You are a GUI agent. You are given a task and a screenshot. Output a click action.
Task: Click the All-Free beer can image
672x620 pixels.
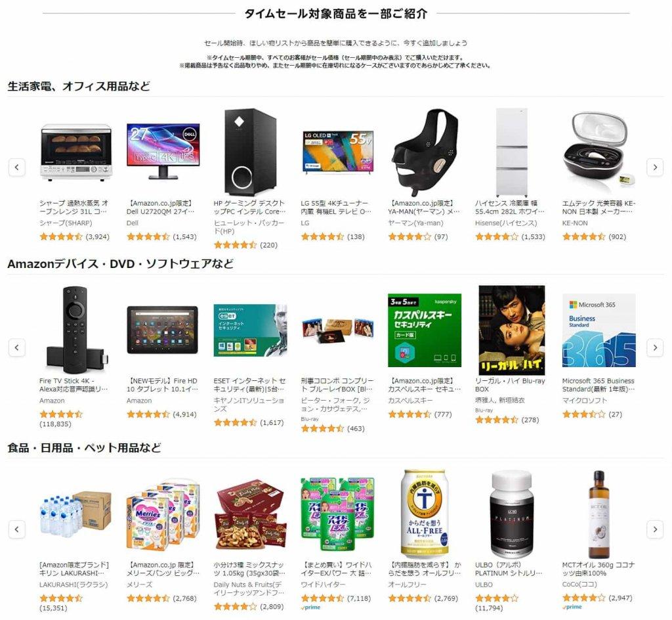coord(425,514)
